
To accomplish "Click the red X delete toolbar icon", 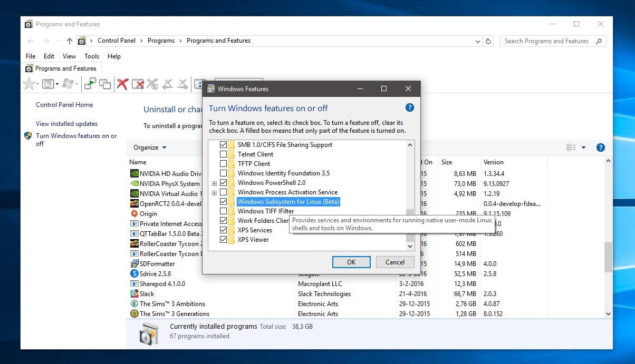I will 122,84.
